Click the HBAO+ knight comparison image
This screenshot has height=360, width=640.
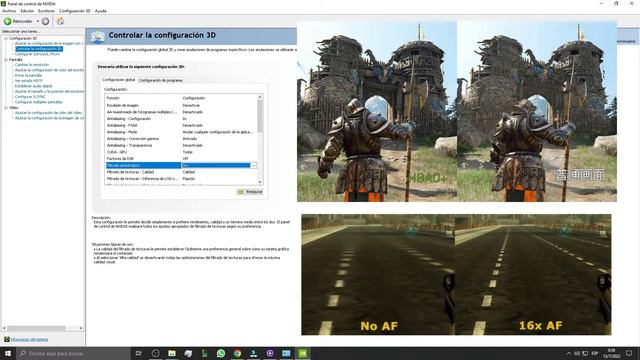pos(377,111)
